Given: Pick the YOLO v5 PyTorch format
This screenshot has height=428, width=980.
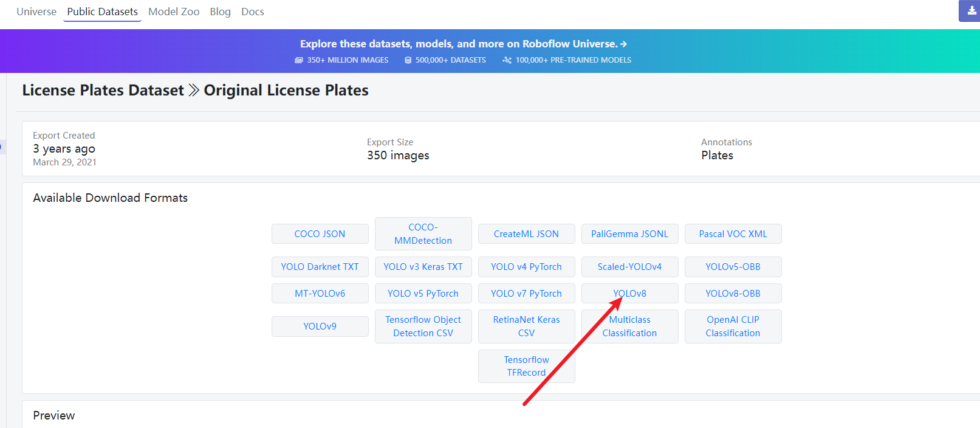Looking at the screenshot, I should tap(423, 294).
